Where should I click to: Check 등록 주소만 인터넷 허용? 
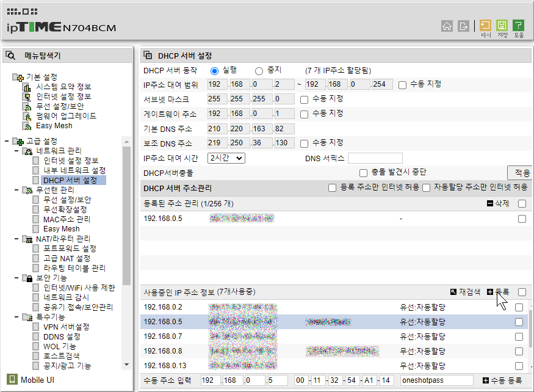(332, 187)
